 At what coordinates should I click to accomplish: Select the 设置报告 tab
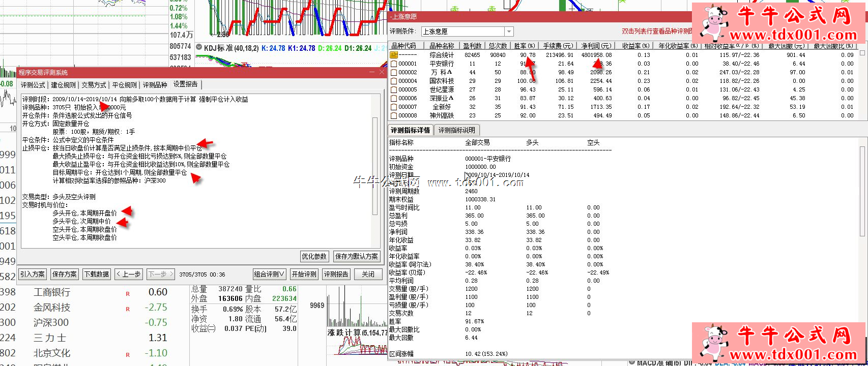tap(186, 84)
